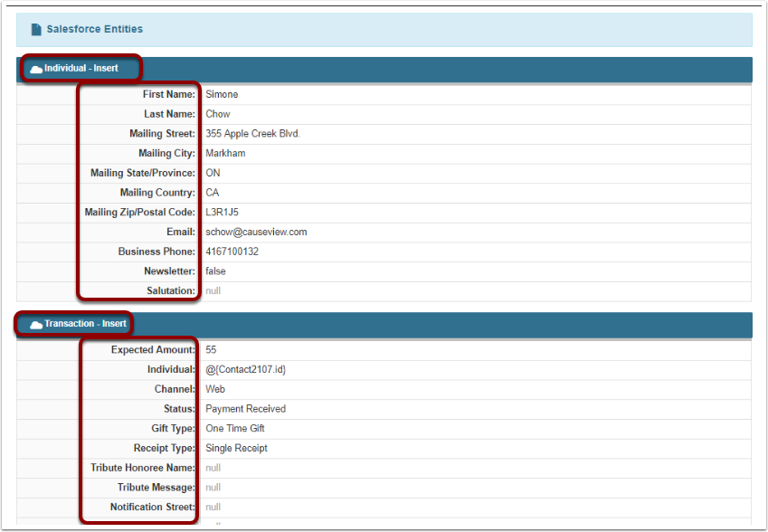
Task: Click the Email: label
Action: click(181, 232)
